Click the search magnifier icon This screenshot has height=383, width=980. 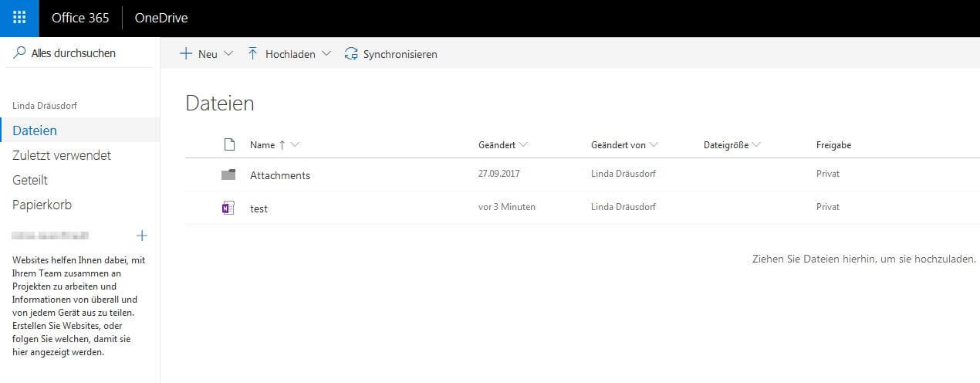click(19, 53)
